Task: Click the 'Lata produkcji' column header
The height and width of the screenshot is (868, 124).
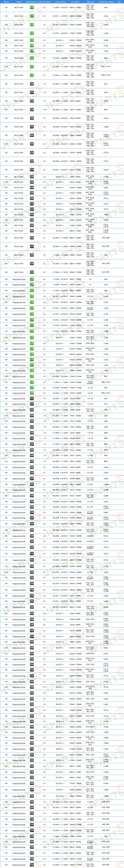Action: coord(60,2)
